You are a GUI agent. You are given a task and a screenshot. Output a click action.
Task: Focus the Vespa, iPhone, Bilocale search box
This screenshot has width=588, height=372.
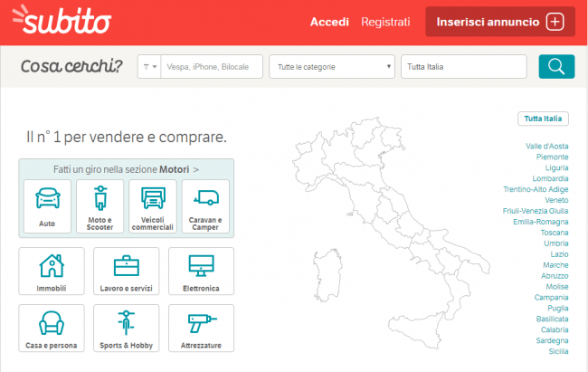(x=212, y=66)
